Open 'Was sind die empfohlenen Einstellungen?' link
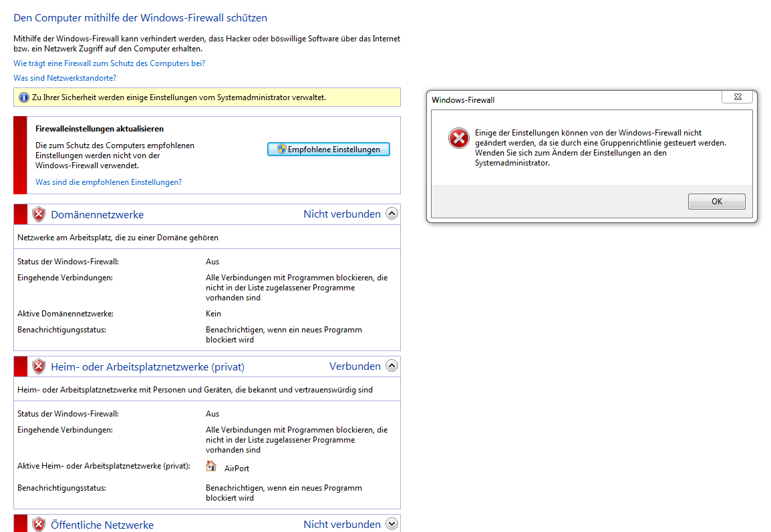Screen dimensions: 771x532 (x=109, y=182)
